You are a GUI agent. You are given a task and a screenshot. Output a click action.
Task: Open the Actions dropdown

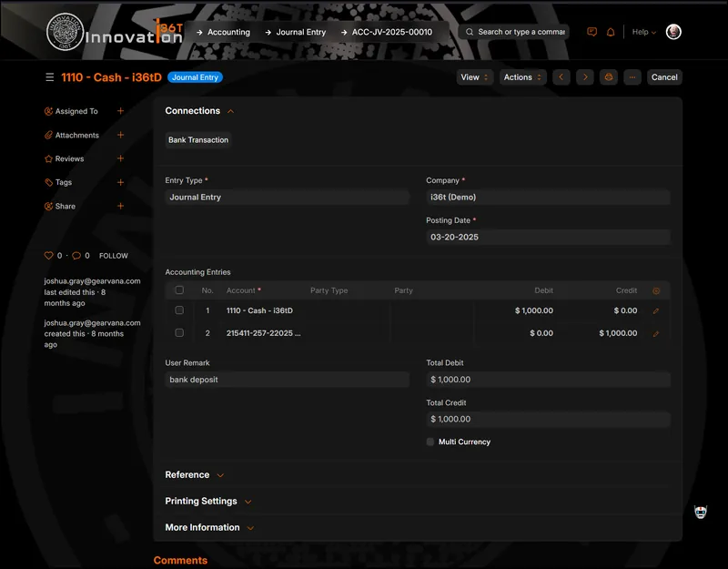pyautogui.click(x=522, y=77)
